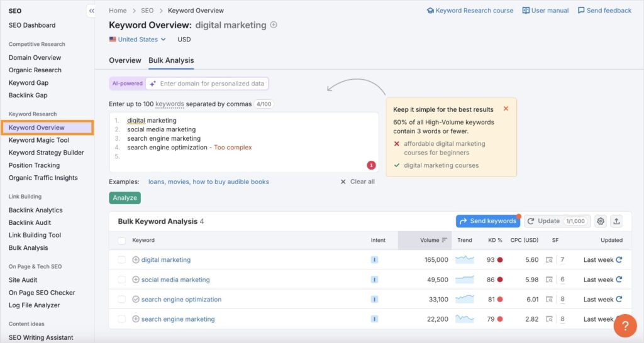This screenshot has width=644, height=343.
Task: Click Home in the breadcrumb
Action: tap(118, 11)
